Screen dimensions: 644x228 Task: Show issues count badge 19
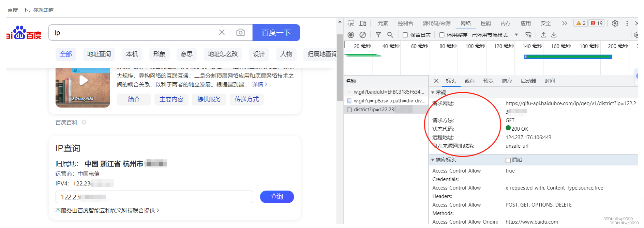tap(597, 23)
